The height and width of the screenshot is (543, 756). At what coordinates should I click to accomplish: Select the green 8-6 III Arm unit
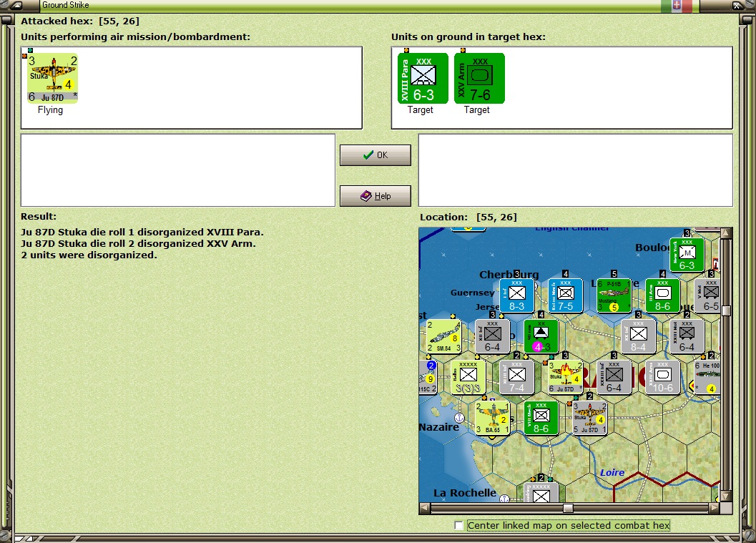[662, 295]
